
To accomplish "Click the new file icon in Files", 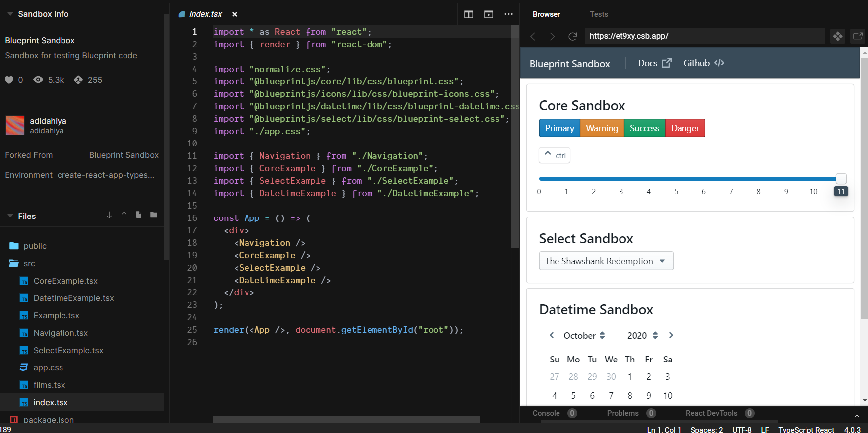I will click(139, 215).
